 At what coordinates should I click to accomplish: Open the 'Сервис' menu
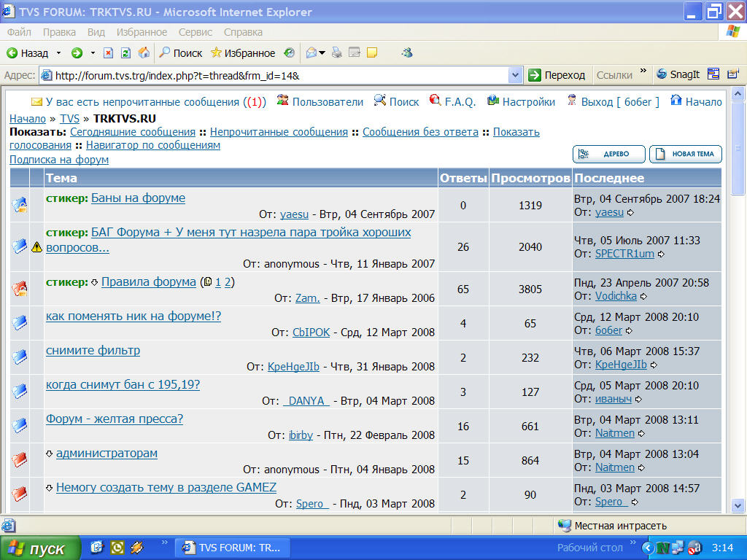pyautogui.click(x=196, y=32)
